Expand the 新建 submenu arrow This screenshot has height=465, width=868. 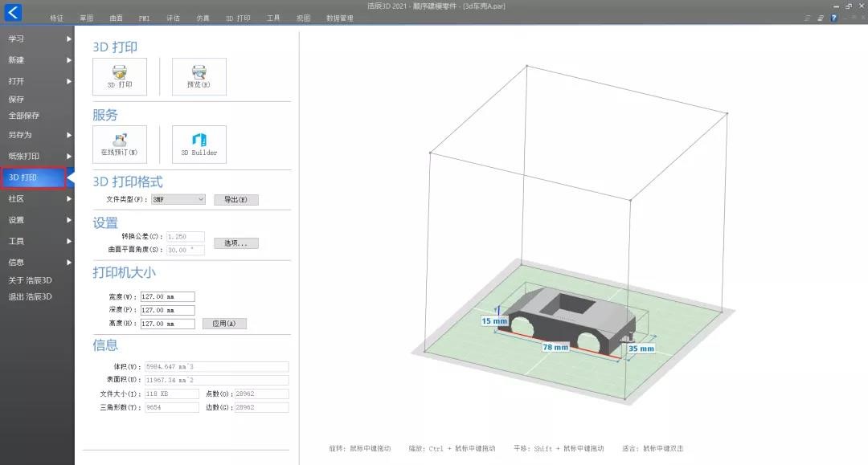pos(69,59)
